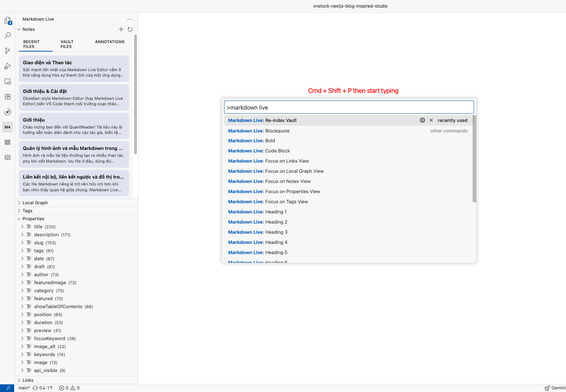Screen dimensions: 566x392
Task: Collapse the Properties section
Action: (x=19, y=219)
